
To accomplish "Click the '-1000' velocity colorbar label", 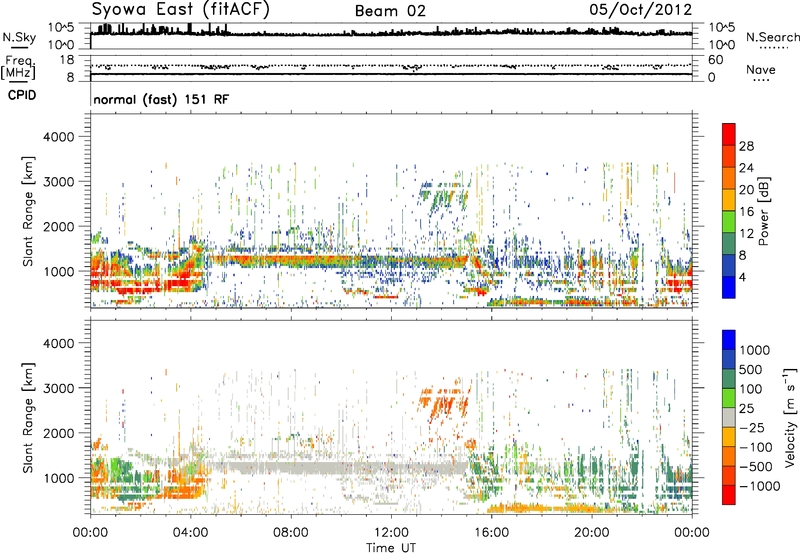I will tap(760, 486).
